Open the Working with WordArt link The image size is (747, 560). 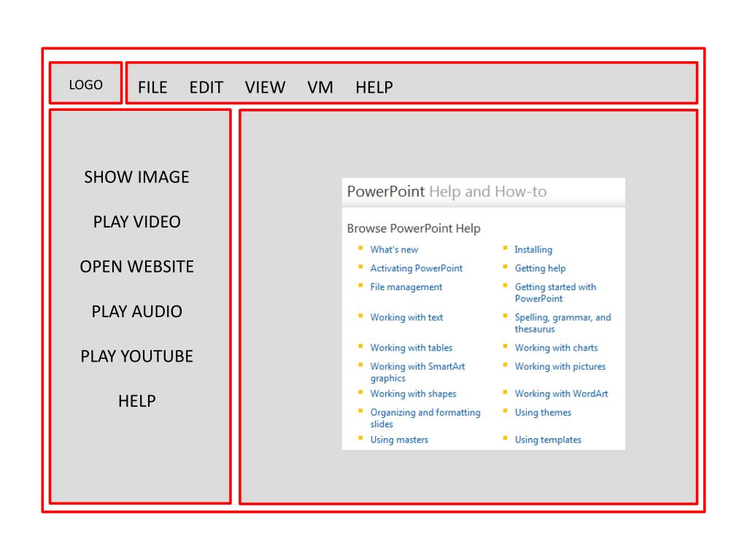561,394
